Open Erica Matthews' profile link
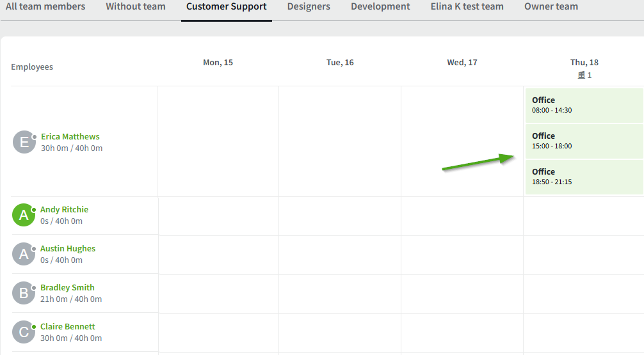Screen dimensions: 644x355 tap(70, 136)
